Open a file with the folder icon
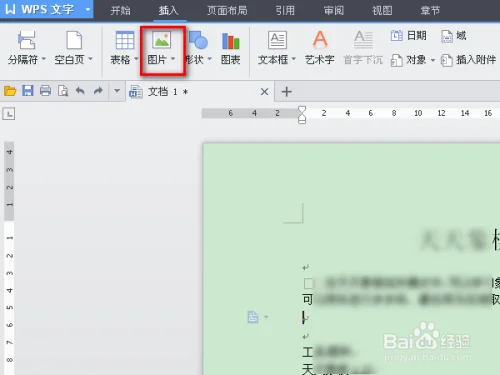Image resolution: width=500 pixels, height=375 pixels. (10, 91)
